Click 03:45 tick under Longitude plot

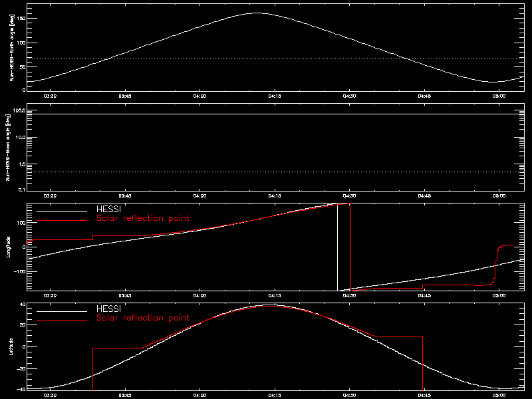tap(125, 295)
